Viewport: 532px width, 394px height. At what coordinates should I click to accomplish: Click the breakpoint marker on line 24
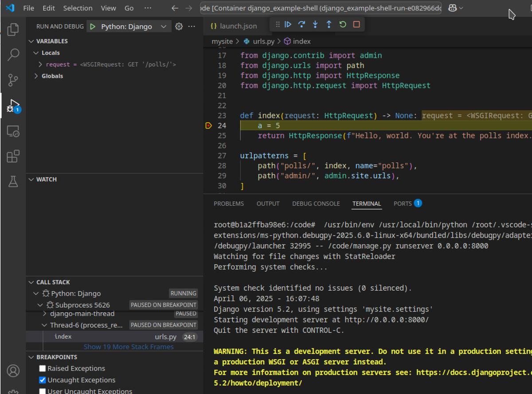209,125
